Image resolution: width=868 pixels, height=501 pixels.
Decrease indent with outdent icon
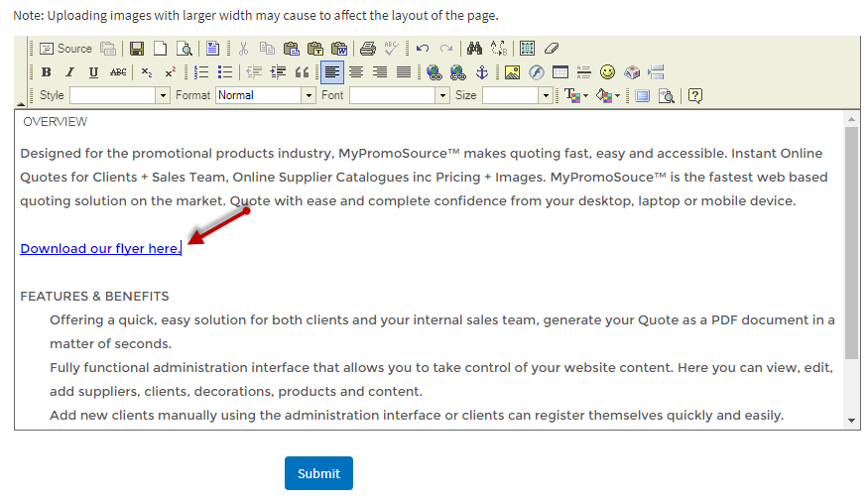pos(254,72)
